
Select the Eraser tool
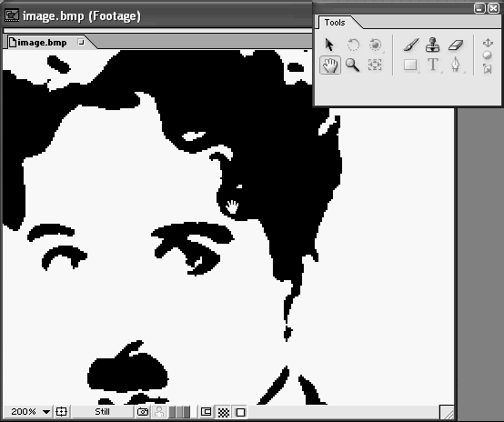pos(455,45)
